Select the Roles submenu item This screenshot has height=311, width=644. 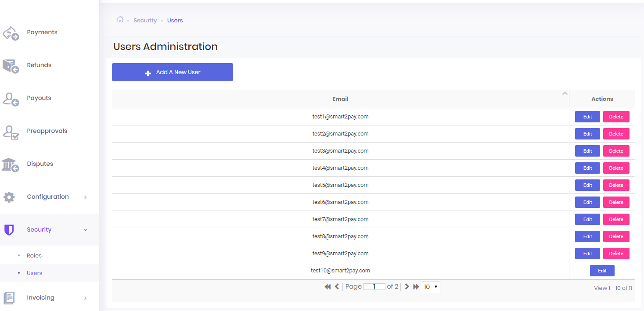pos(34,255)
